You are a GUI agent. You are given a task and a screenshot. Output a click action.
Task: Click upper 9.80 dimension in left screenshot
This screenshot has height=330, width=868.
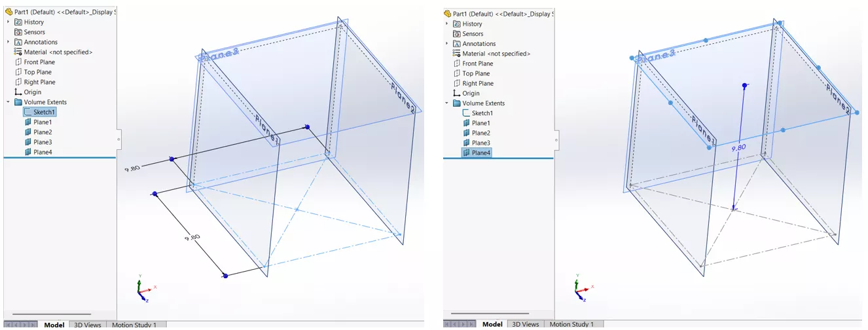[x=133, y=169]
